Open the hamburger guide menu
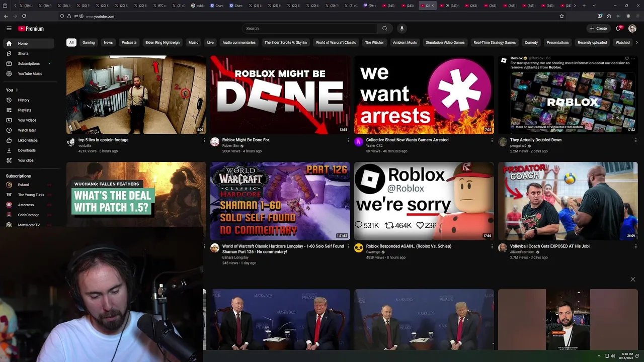 9,29
